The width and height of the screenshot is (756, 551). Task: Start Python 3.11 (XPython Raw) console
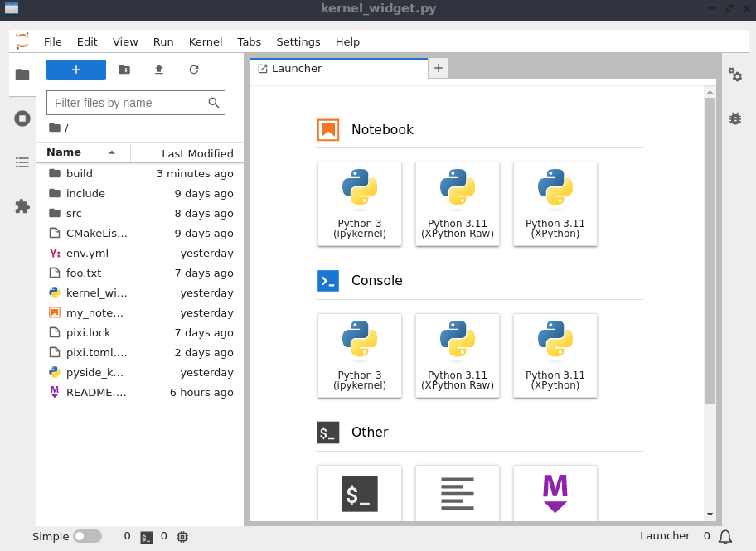pyautogui.click(x=458, y=355)
